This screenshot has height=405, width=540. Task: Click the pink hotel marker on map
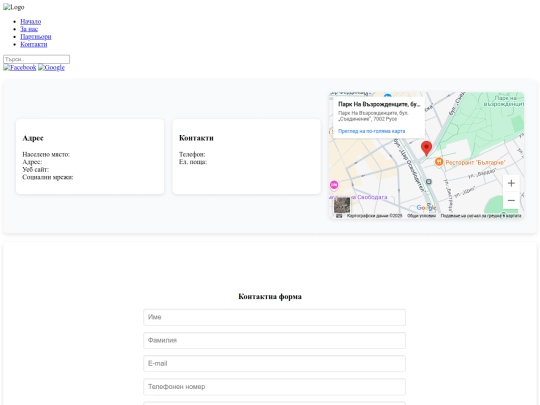[x=334, y=185]
